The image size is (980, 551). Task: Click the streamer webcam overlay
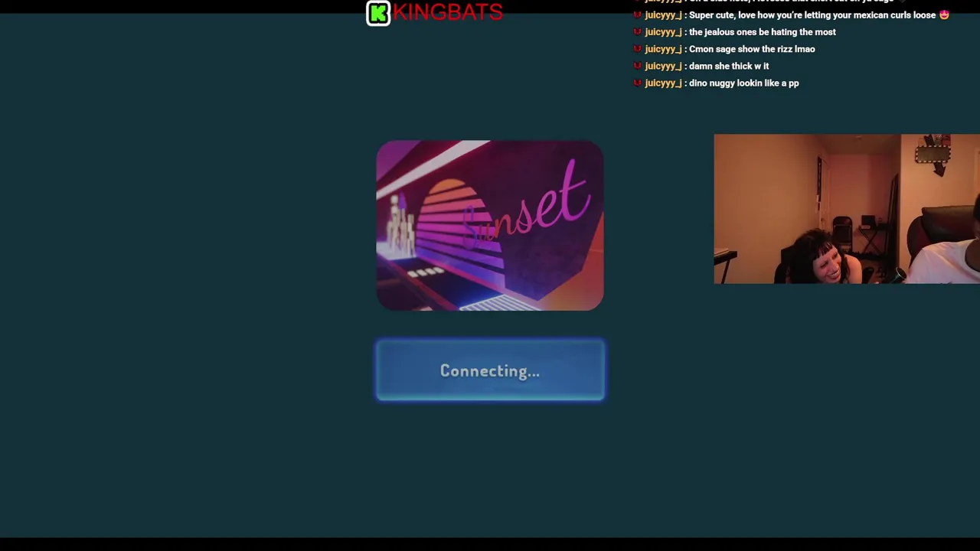(847, 209)
